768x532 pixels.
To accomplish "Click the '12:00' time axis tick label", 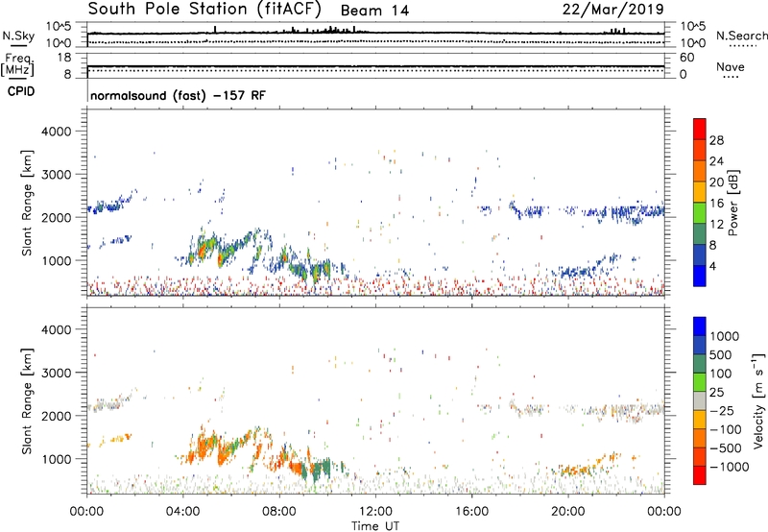I will (x=375, y=512).
